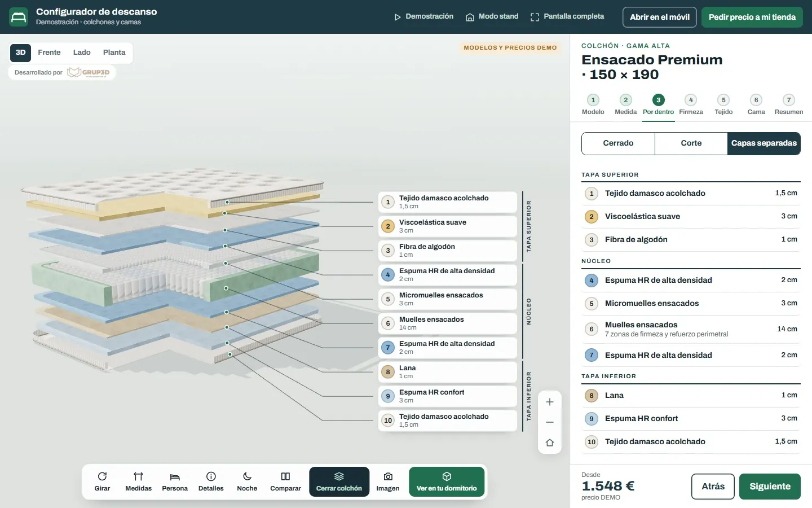This screenshot has width=812, height=508.
Task: Click the Abrir en el móvil button
Action: [x=660, y=17]
